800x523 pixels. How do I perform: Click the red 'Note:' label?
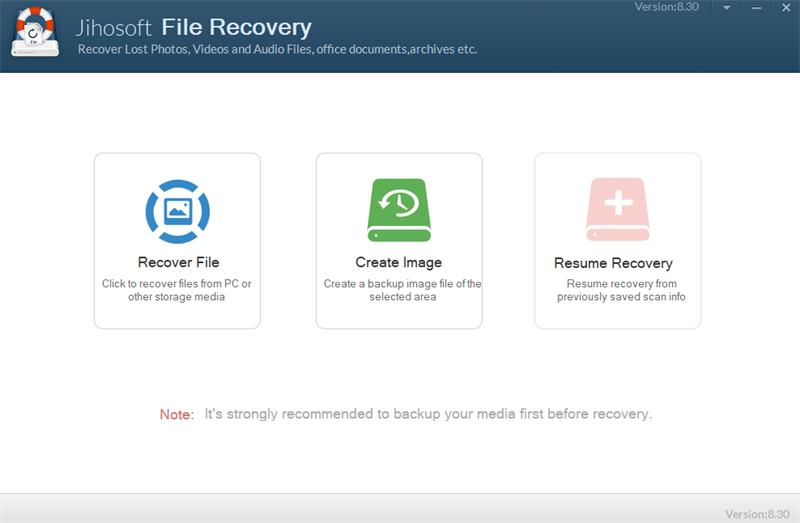(177, 414)
